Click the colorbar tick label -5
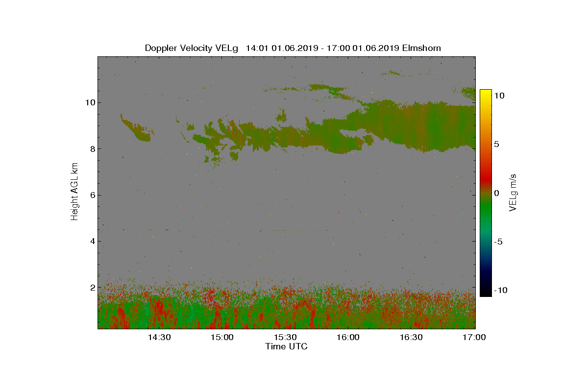 (498, 242)
